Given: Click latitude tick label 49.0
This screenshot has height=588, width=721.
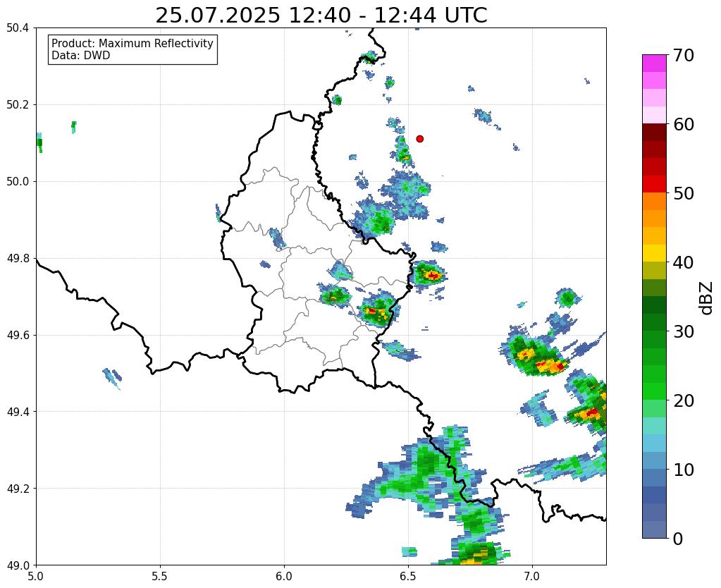Looking at the screenshot, I should coord(18,565).
